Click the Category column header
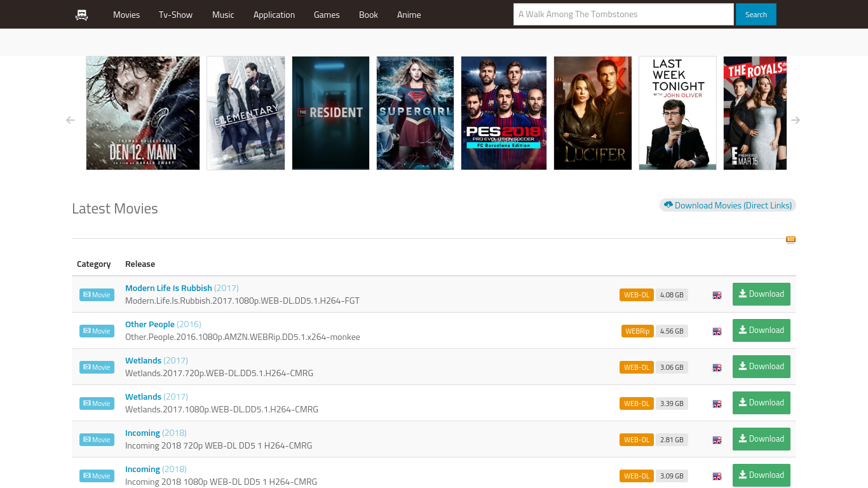The image size is (868, 488). pyautogui.click(x=94, y=264)
